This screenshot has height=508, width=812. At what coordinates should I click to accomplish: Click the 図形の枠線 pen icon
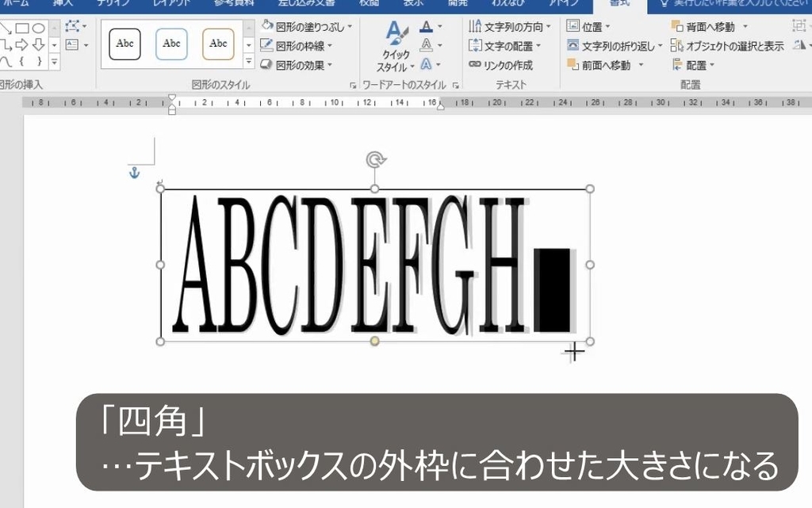pos(266,45)
